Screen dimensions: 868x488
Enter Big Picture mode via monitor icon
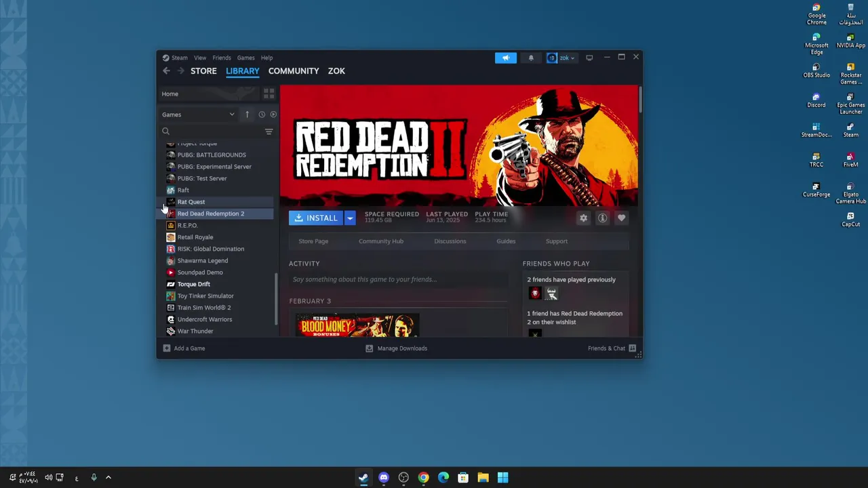pos(589,58)
